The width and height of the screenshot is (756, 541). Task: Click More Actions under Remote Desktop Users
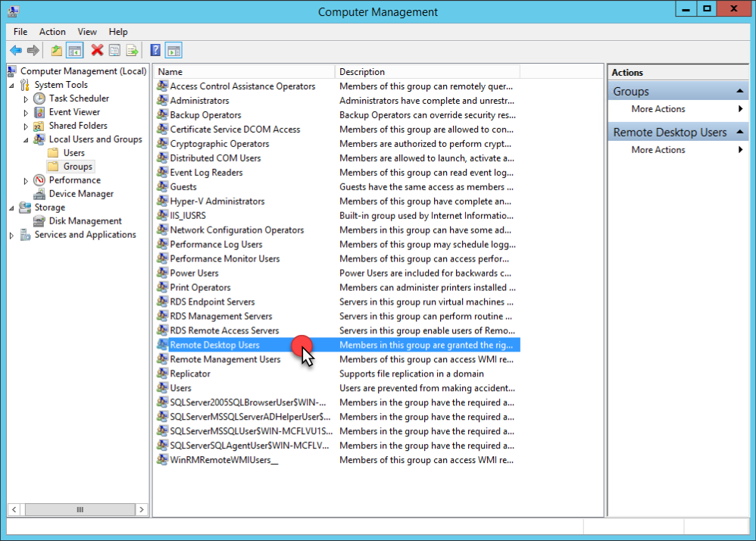pyautogui.click(x=658, y=150)
